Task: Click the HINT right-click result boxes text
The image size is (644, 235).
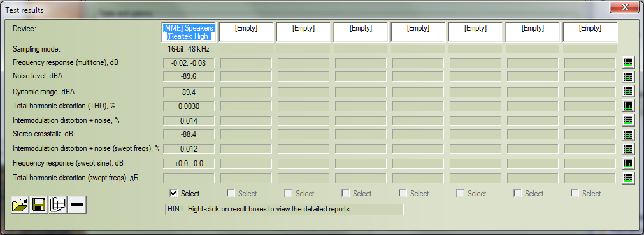Action: (284, 209)
